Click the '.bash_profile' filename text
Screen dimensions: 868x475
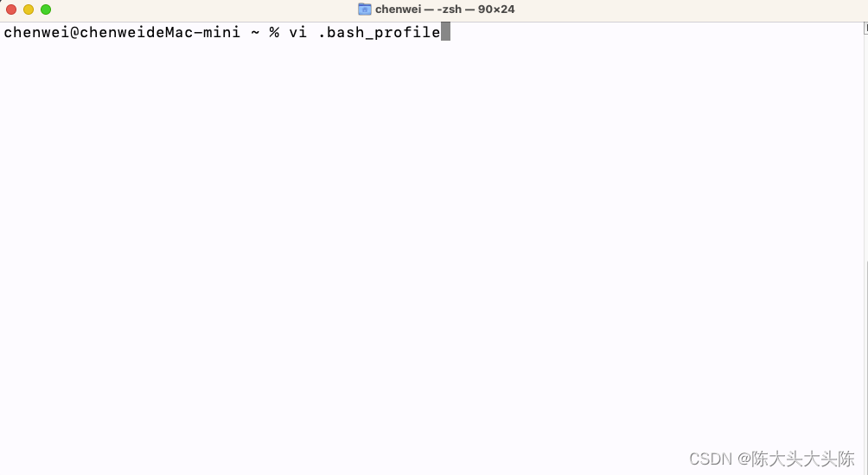[x=380, y=32]
